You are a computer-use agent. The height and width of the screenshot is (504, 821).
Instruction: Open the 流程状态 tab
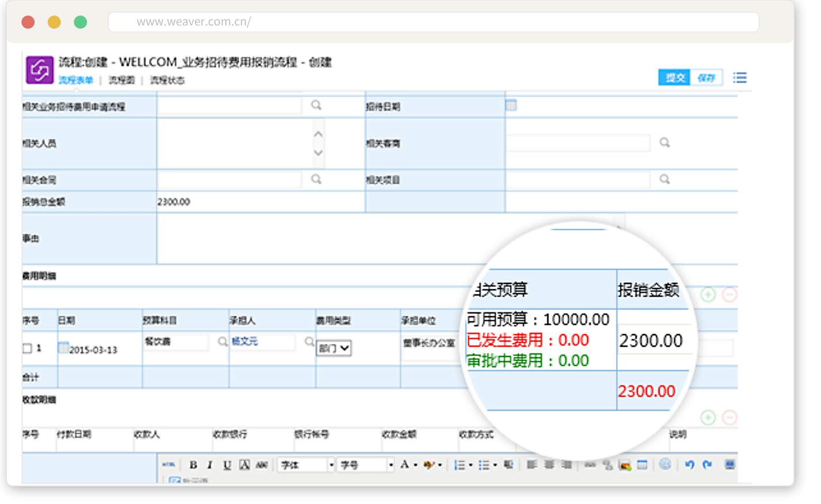[167, 80]
